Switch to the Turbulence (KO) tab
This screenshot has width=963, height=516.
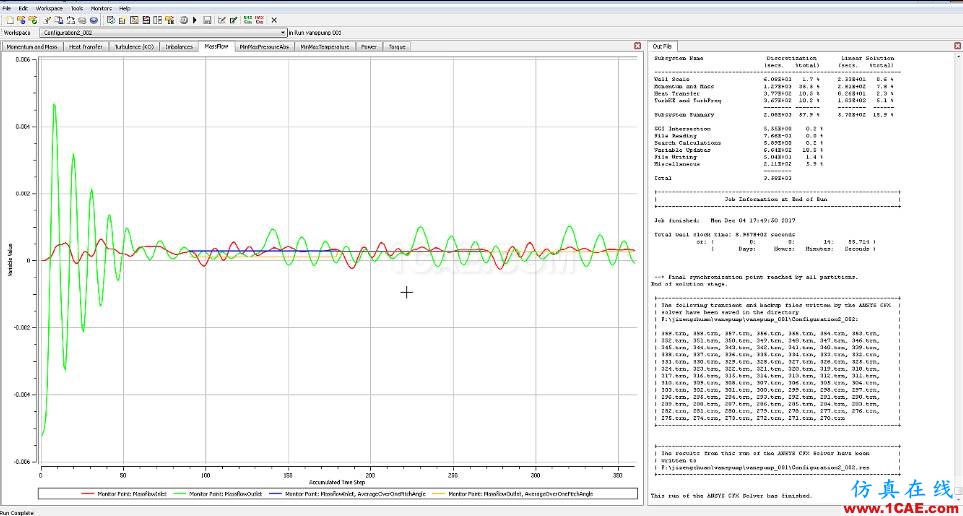(135, 47)
